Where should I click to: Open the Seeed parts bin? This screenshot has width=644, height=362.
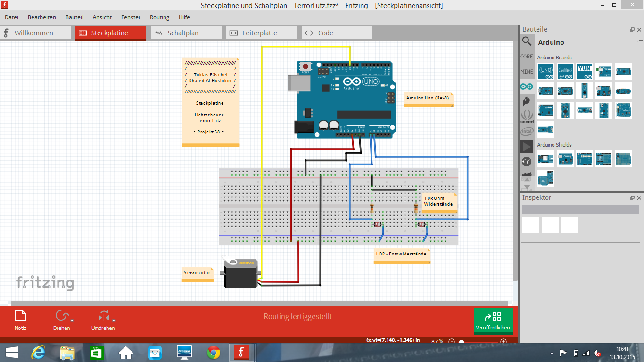pyautogui.click(x=527, y=116)
